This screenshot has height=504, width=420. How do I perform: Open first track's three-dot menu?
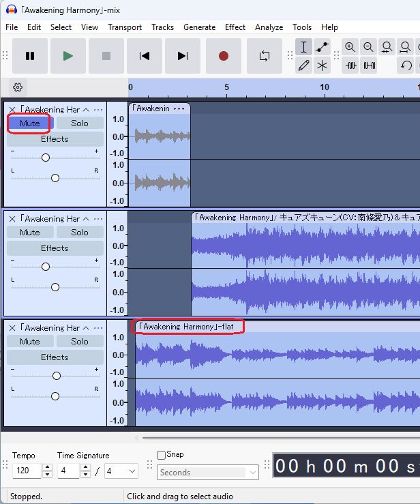click(x=98, y=110)
